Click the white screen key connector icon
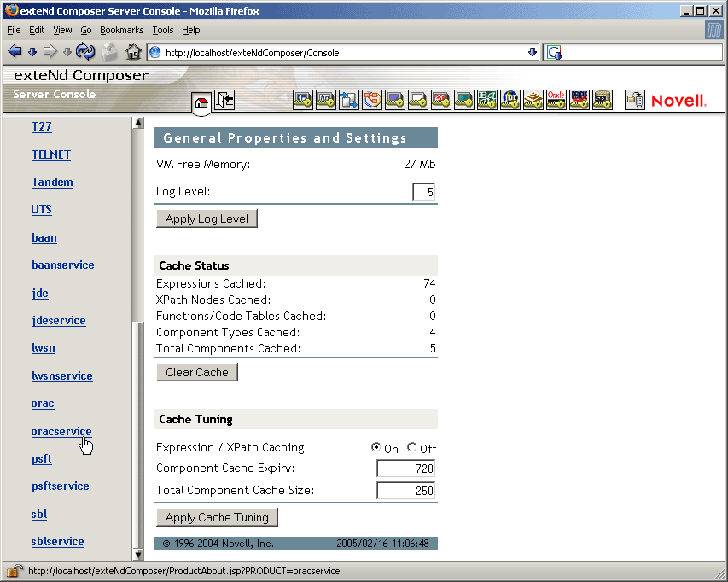 [x=418, y=100]
